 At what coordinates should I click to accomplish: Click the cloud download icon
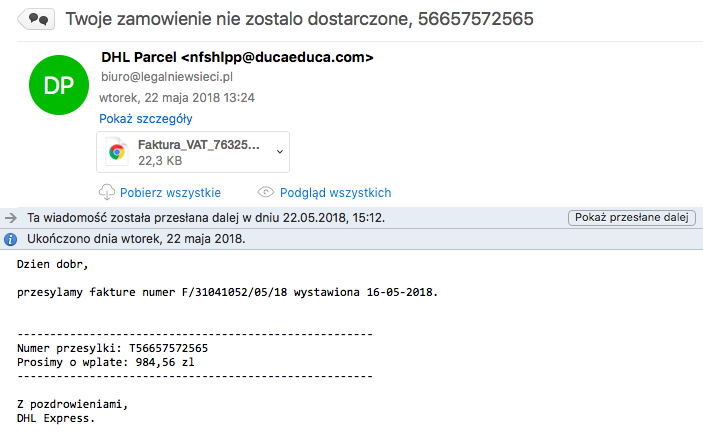coord(107,192)
